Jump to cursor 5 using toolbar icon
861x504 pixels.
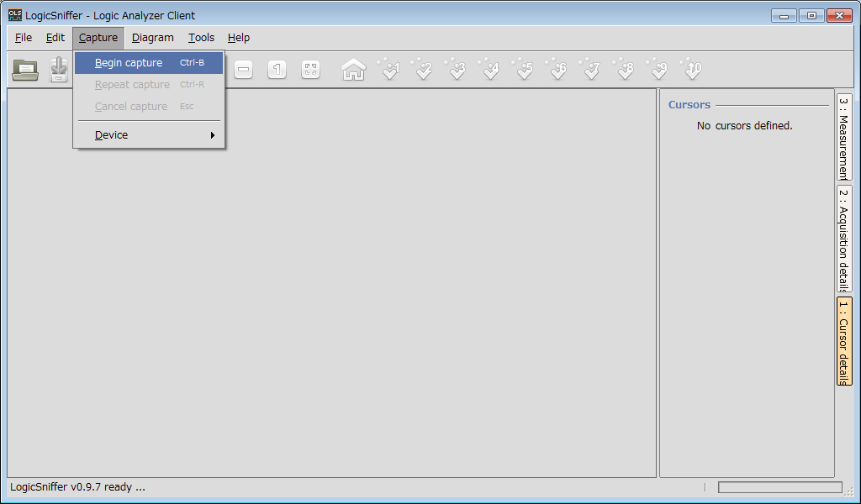click(x=524, y=69)
